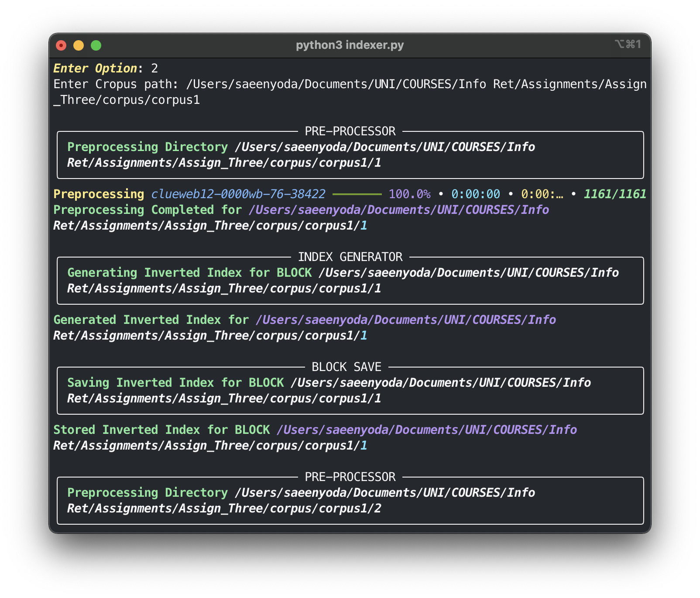Screen dimensions: 700x598
Task: Click the '0:00:00' elapsed time value
Action: (476, 194)
